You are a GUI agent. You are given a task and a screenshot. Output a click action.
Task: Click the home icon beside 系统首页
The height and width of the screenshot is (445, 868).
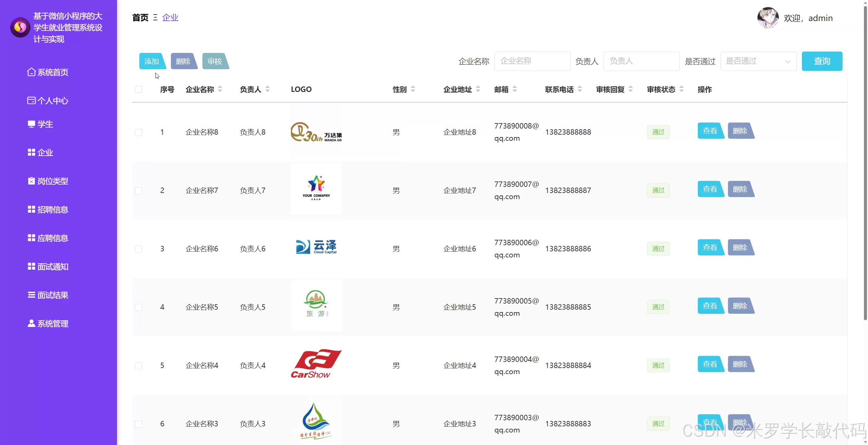[31, 72]
